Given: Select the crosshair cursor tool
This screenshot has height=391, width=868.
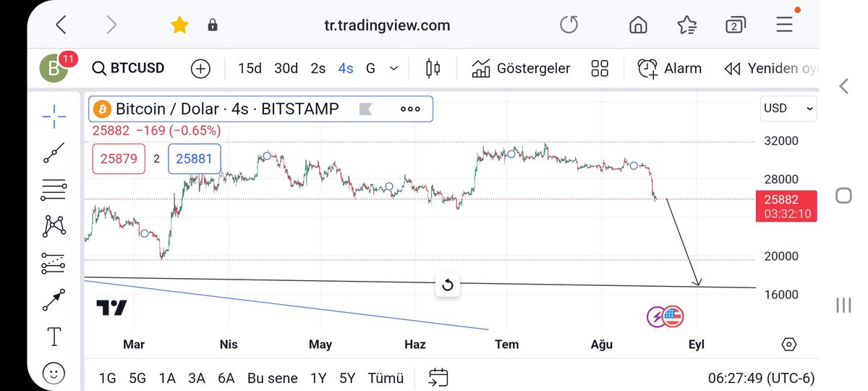Looking at the screenshot, I should [x=54, y=115].
